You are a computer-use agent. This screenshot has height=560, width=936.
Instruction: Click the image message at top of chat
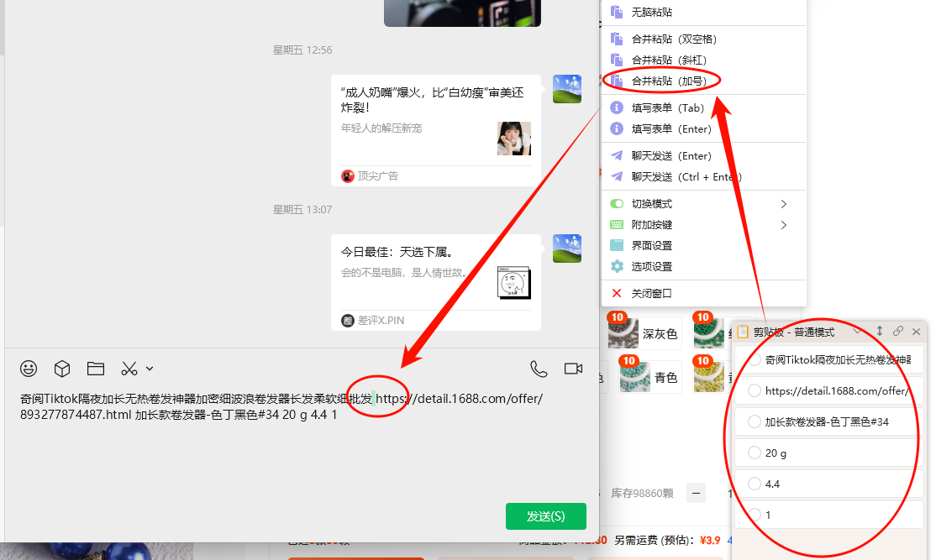462,13
